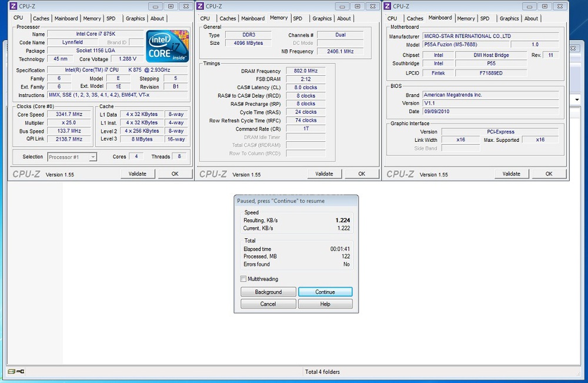
Task: Click the 4096 MBytes memory size value
Action: (248, 43)
